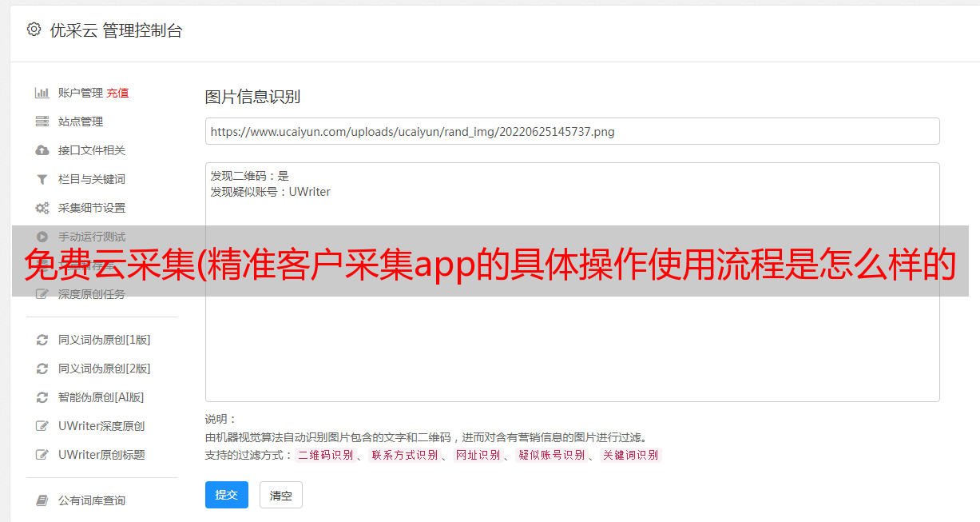Select 同义词伪原创[2版] in the sidebar
Image resolution: width=980 pixels, height=522 pixels.
click(x=105, y=369)
